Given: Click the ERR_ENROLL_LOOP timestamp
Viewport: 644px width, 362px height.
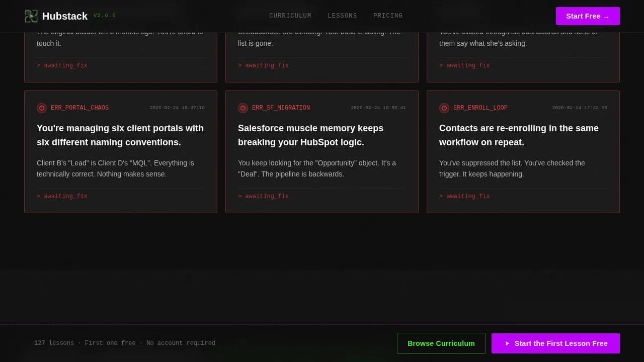Looking at the screenshot, I should [x=579, y=108].
